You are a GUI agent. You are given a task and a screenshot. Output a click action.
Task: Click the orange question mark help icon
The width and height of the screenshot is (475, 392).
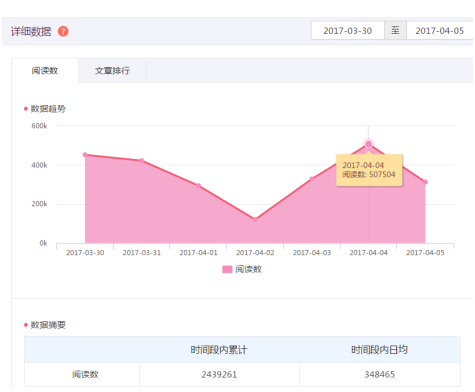[63, 31]
